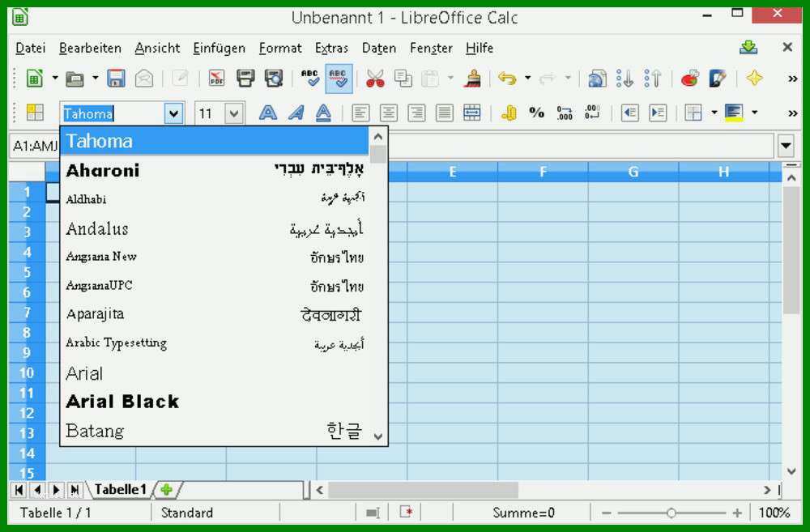The width and height of the screenshot is (810, 532).
Task: Delete a decimal place
Action: [x=593, y=113]
